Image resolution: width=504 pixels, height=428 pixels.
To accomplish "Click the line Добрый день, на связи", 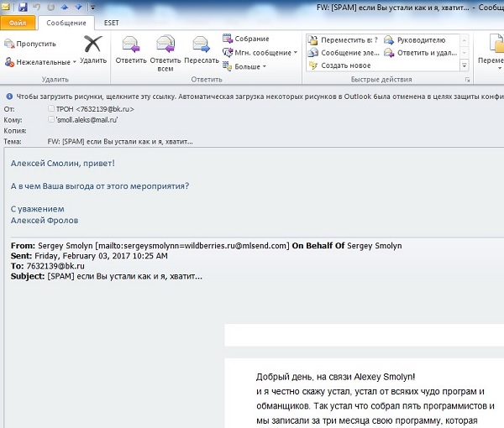I will [335, 377].
